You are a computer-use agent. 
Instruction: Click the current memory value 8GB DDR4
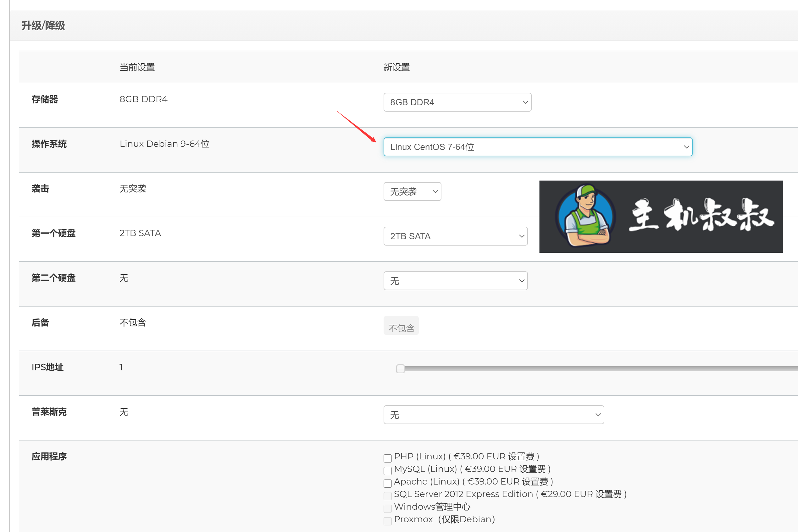click(x=143, y=99)
